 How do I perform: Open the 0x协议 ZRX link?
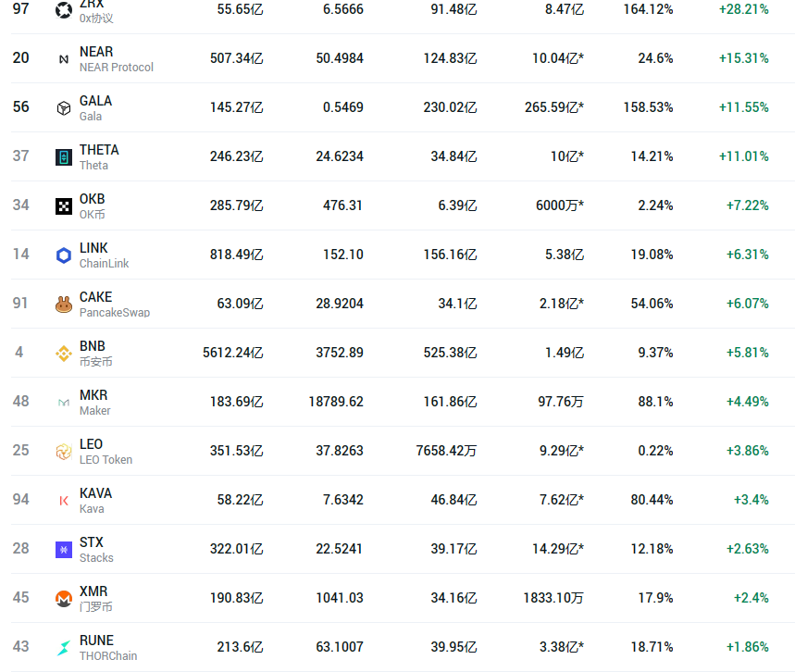pos(96,18)
